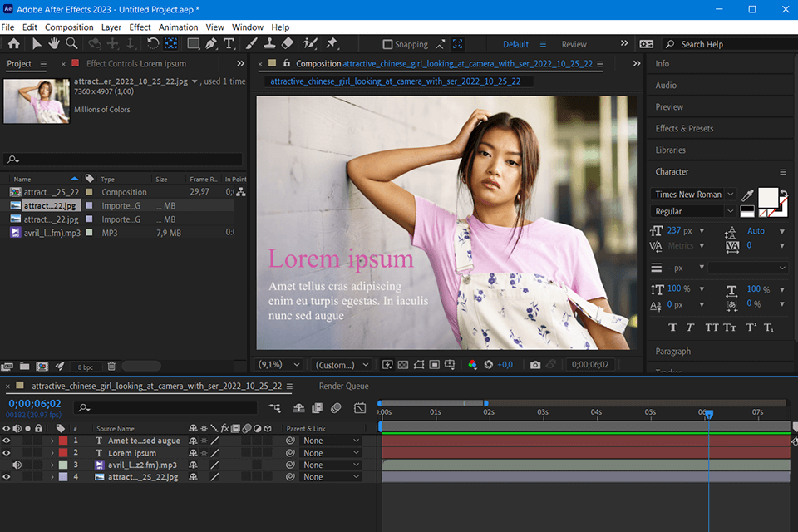Take a snapshot with the camera icon
The height and width of the screenshot is (532, 798).
[x=535, y=365]
